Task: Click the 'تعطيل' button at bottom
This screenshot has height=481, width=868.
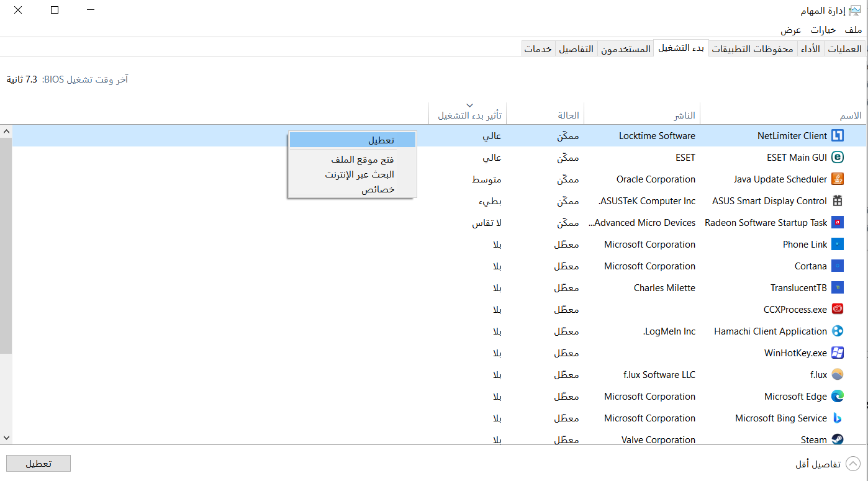Action: coord(38,464)
